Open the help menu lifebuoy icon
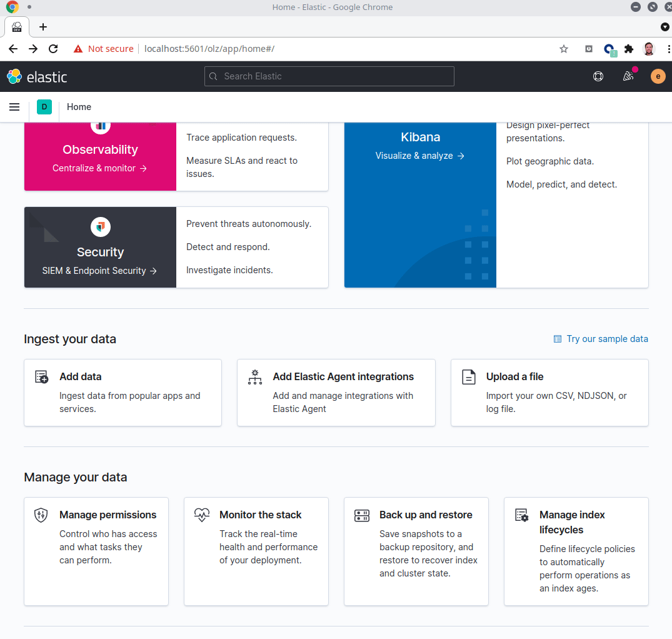The width and height of the screenshot is (672, 639). [598, 76]
